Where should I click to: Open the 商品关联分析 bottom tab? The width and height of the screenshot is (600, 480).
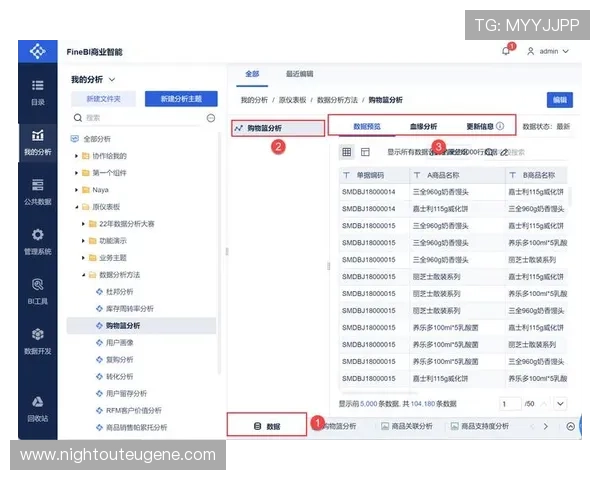pyautogui.click(x=407, y=426)
